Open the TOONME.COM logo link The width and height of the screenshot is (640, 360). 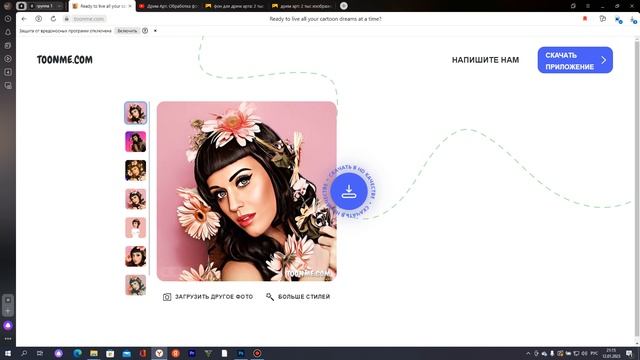[64, 60]
